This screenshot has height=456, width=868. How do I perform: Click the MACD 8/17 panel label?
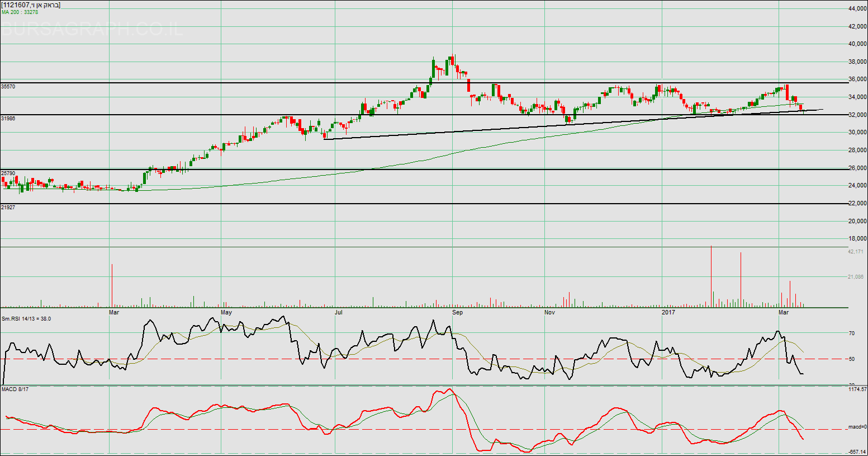pyautogui.click(x=15, y=389)
